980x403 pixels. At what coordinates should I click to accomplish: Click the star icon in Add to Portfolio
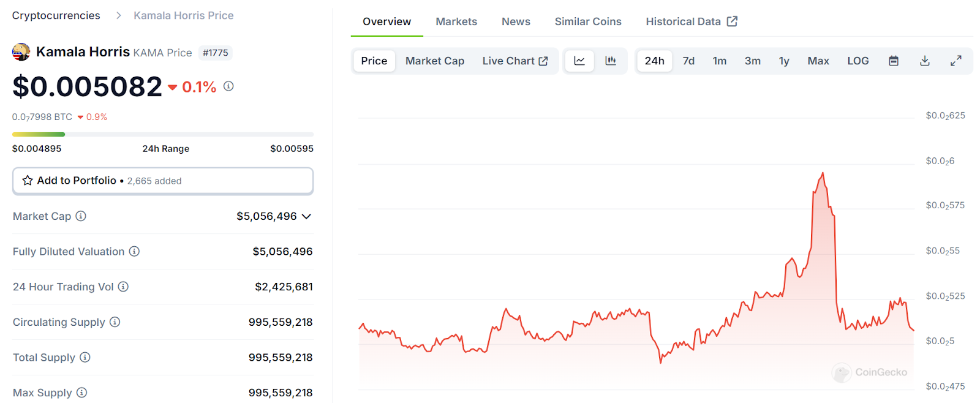pos(28,181)
